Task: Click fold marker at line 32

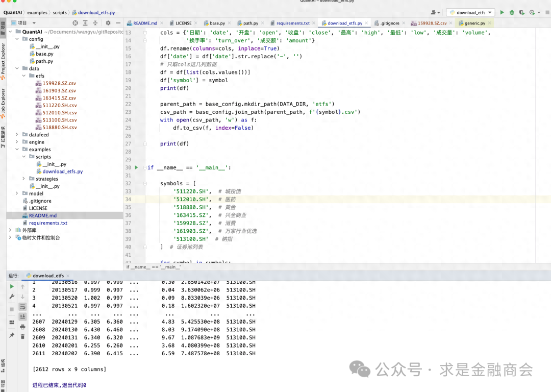Action: click(145, 183)
